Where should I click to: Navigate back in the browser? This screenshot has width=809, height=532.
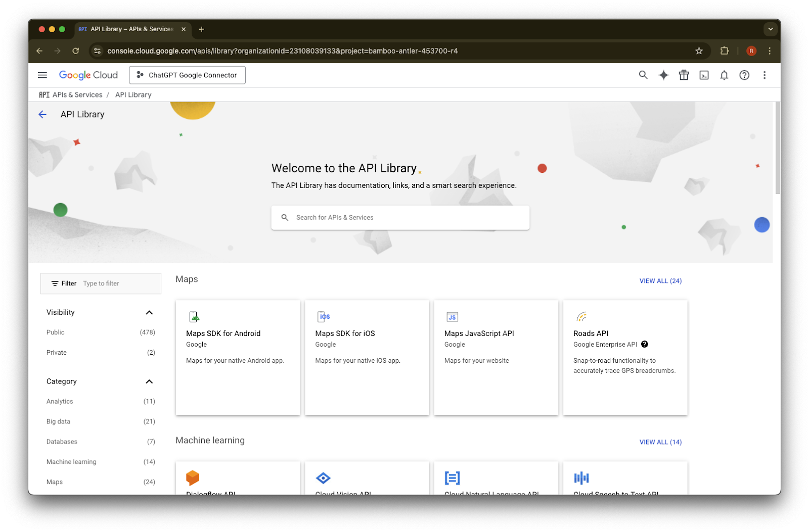[39, 51]
